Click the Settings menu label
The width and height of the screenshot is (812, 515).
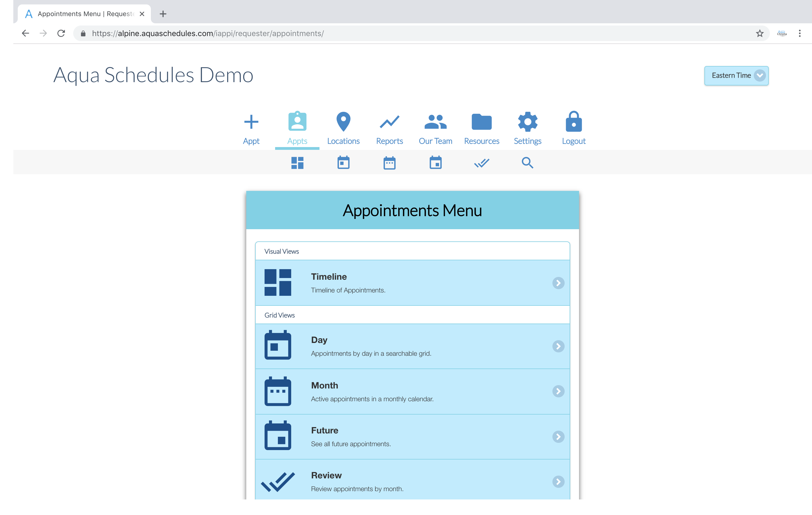(527, 141)
